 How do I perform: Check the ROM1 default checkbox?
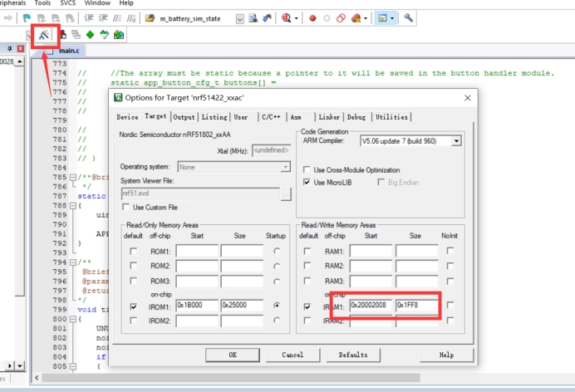(134, 252)
